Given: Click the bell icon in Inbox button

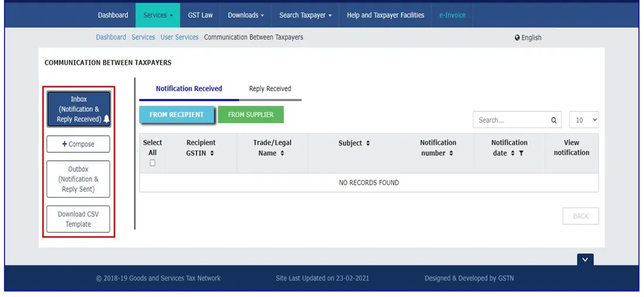Looking at the screenshot, I should (107, 119).
